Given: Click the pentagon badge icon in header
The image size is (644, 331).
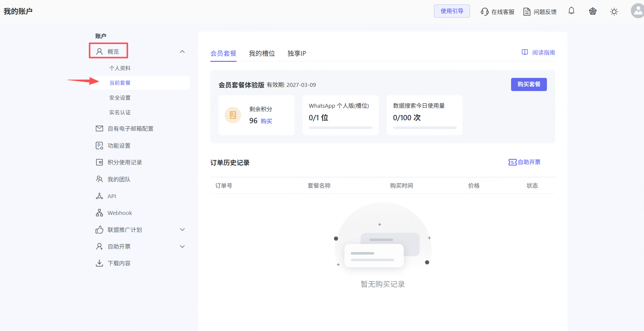Looking at the screenshot, I should point(593,11).
